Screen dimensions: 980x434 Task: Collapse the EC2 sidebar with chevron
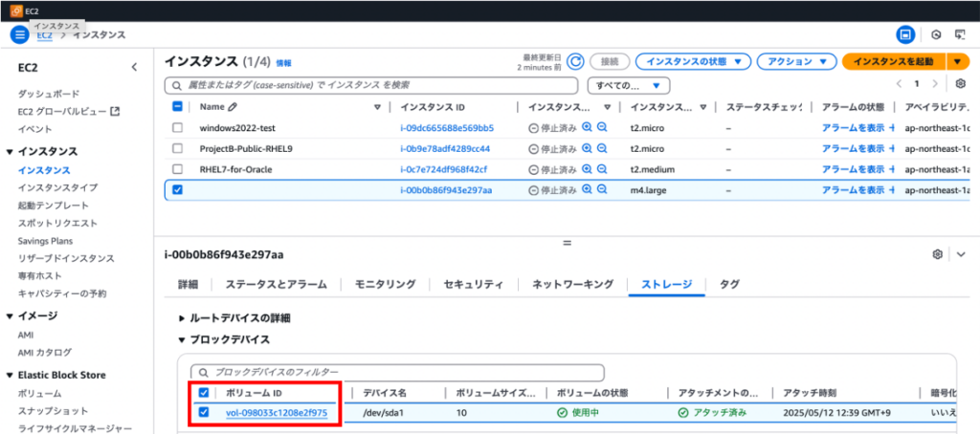(x=134, y=68)
